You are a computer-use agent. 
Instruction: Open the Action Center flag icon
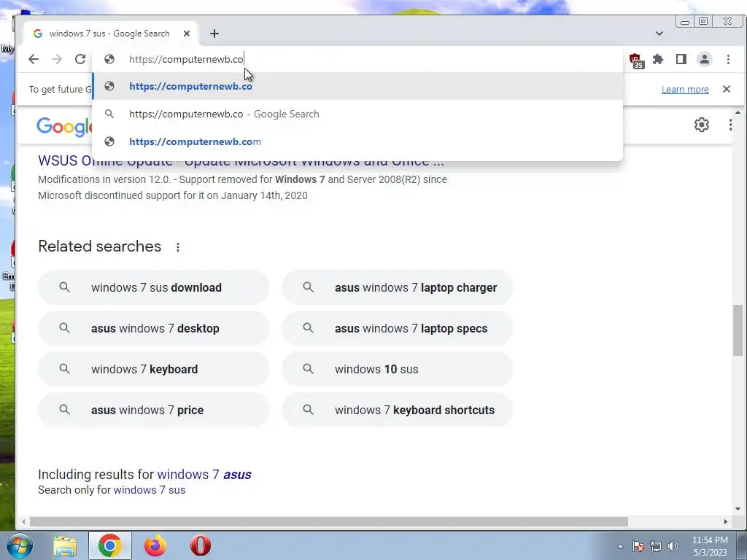pos(638,546)
